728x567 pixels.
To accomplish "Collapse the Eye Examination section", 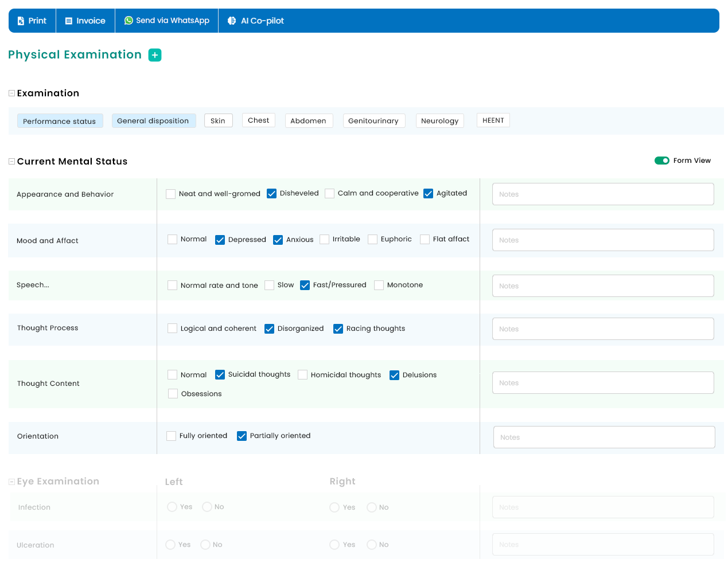I will coord(11,482).
